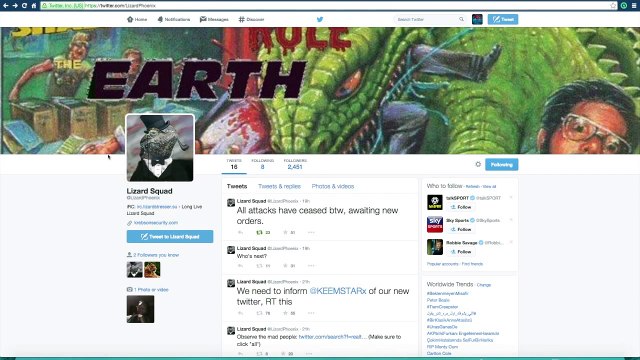Viewport: 640px width, 360px height.
Task: Click the magnifier icon in Search Twitter
Action: click(462, 19)
